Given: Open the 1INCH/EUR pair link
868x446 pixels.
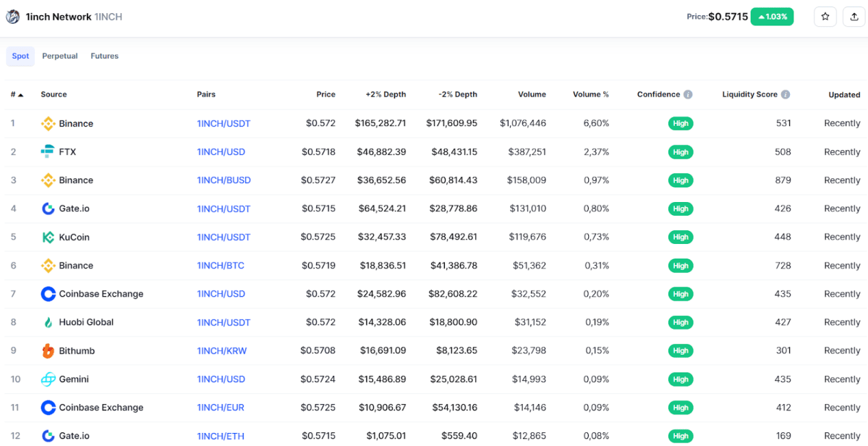Looking at the screenshot, I should (221, 408).
